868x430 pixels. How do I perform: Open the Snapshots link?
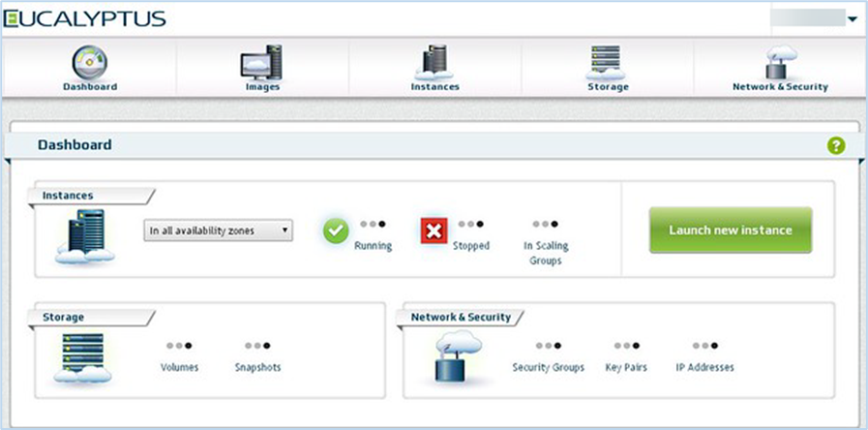[x=258, y=367]
